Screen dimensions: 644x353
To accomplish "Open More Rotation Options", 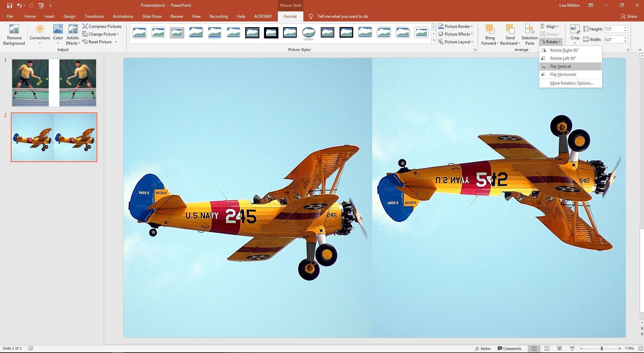I will tap(570, 83).
